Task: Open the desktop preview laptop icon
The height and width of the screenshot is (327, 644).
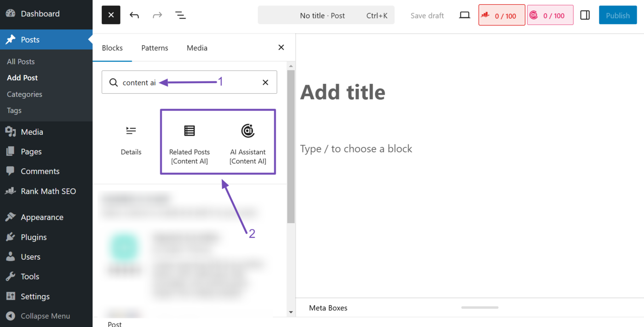Action: click(x=465, y=15)
